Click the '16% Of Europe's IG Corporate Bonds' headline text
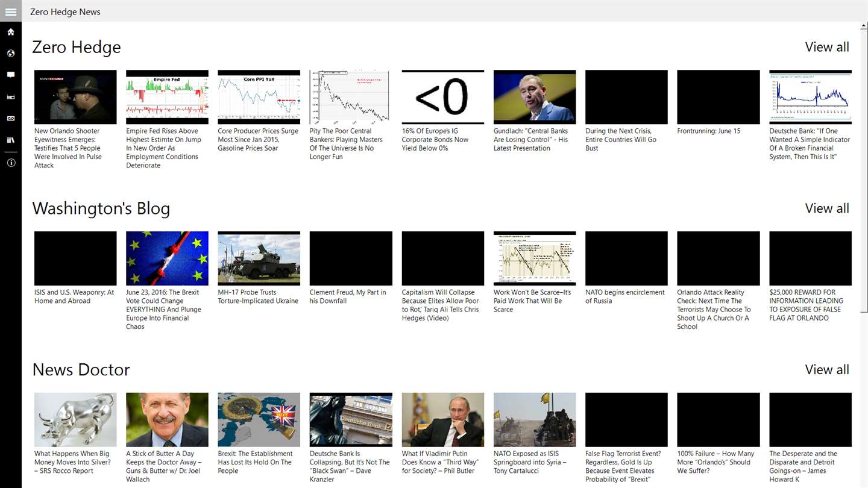 coord(435,140)
